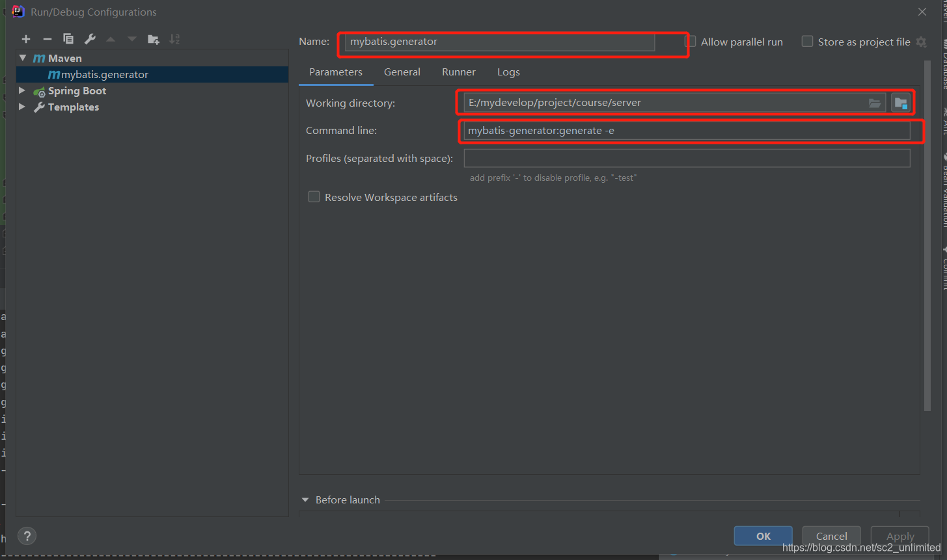Open the gear icon beside Store as project file
This screenshot has height=560, width=947.
tap(921, 42)
